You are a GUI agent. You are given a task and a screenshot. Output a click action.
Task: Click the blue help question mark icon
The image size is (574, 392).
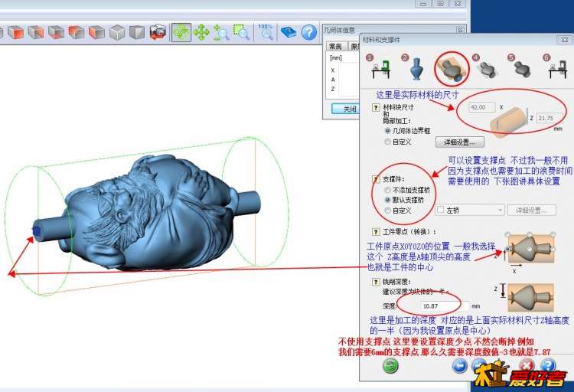(308, 32)
